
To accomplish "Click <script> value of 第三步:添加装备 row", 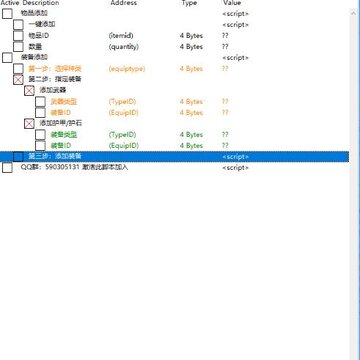I will [x=235, y=157].
